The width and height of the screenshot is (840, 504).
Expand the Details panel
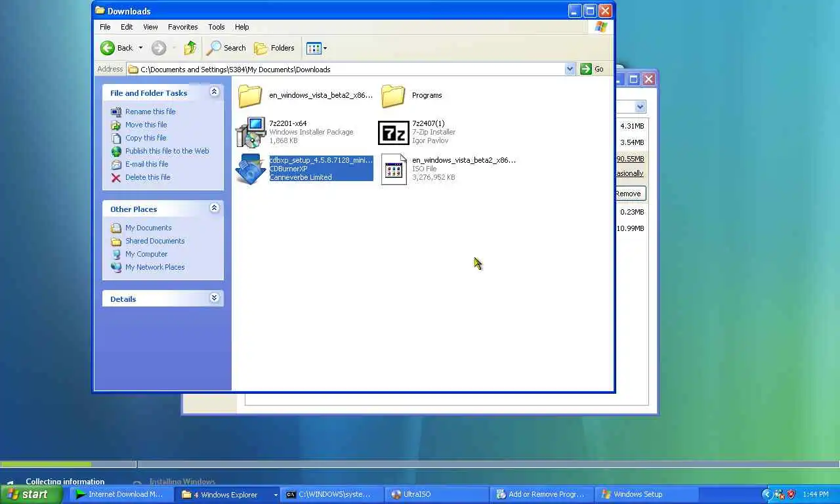tap(214, 299)
